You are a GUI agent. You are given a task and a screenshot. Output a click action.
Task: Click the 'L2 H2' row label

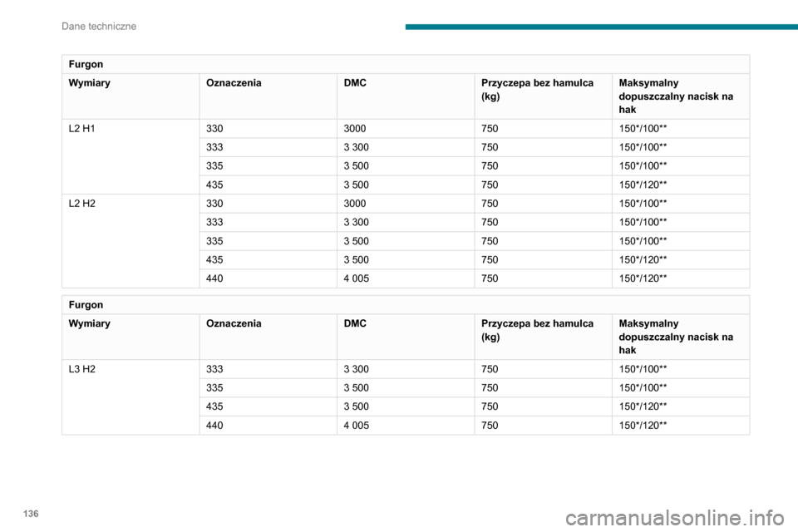tap(83, 204)
